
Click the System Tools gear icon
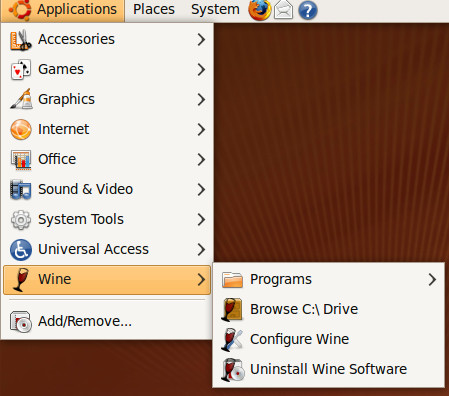21,219
